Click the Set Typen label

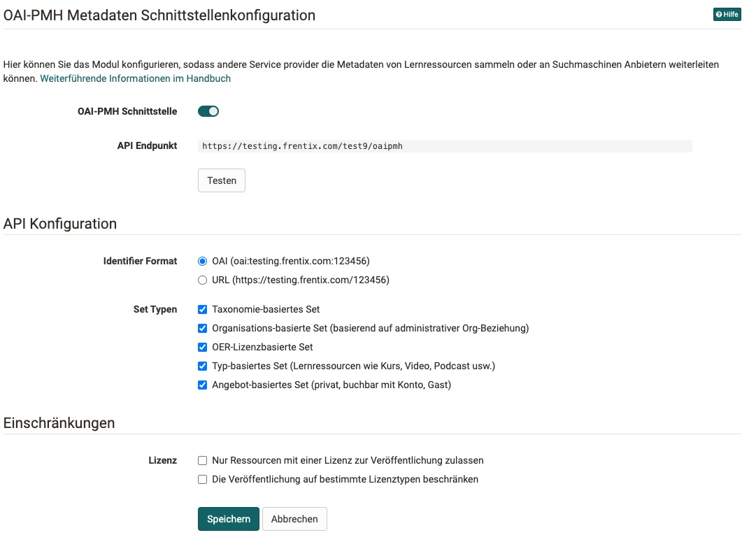(x=155, y=309)
